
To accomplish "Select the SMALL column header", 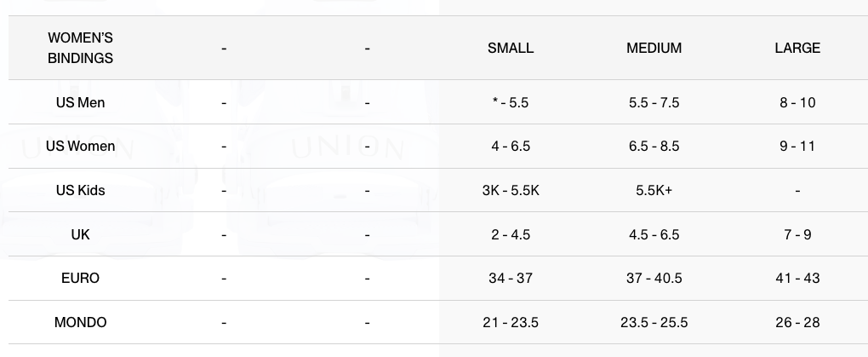I will coord(511,49).
